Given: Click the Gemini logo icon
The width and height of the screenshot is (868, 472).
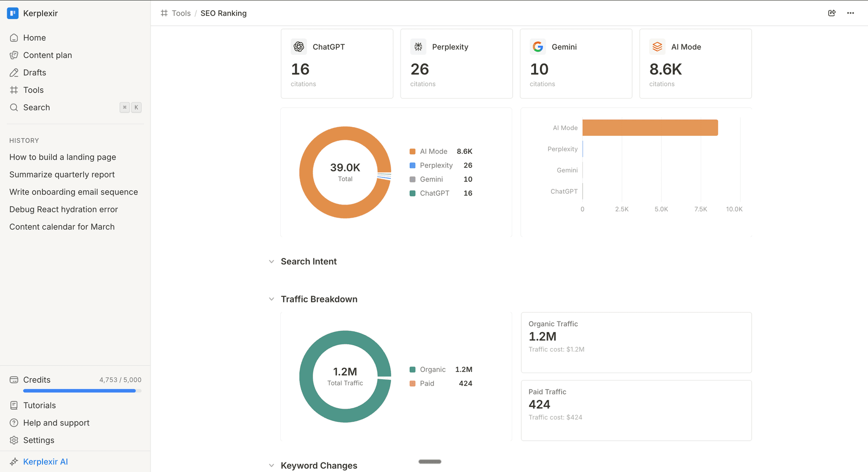Looking at the screenshot, I should coord(538,46).
